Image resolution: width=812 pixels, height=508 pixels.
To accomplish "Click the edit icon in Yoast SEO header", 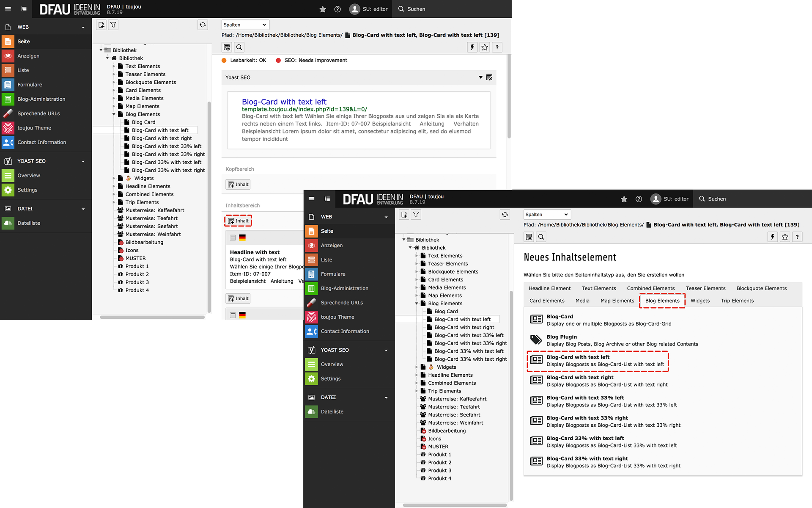I will click(x=489, y=77).
